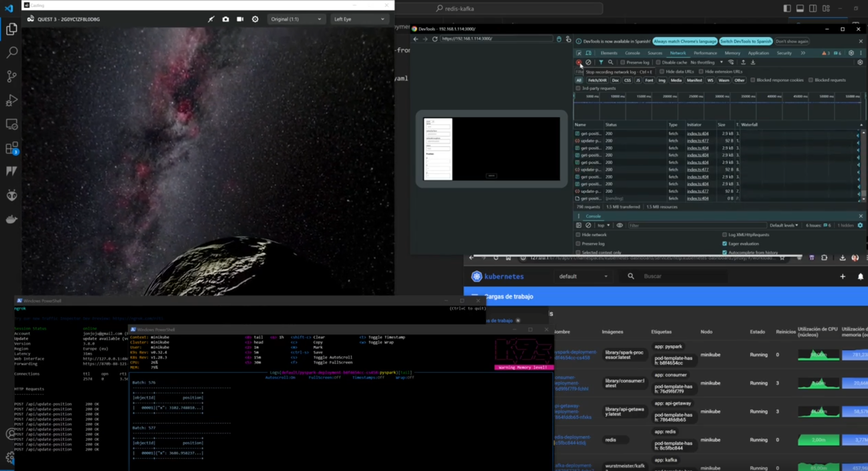Start video recording in the Casting toolbar

pos(240,19)
